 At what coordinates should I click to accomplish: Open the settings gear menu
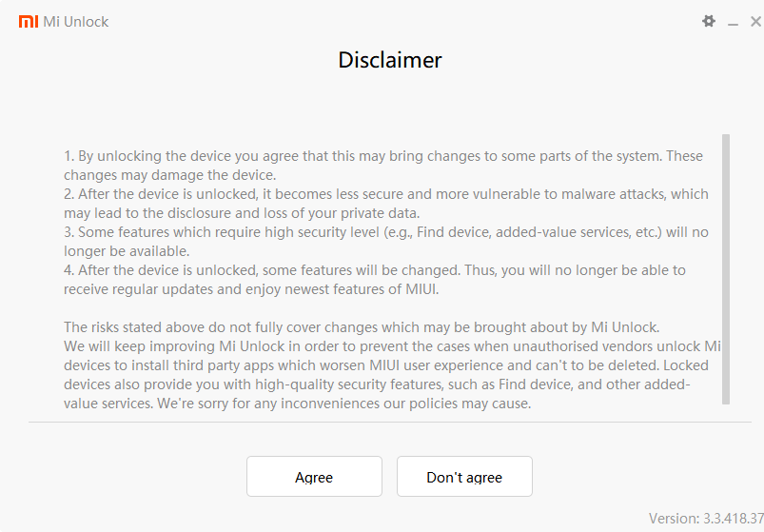tap(709, 21)
